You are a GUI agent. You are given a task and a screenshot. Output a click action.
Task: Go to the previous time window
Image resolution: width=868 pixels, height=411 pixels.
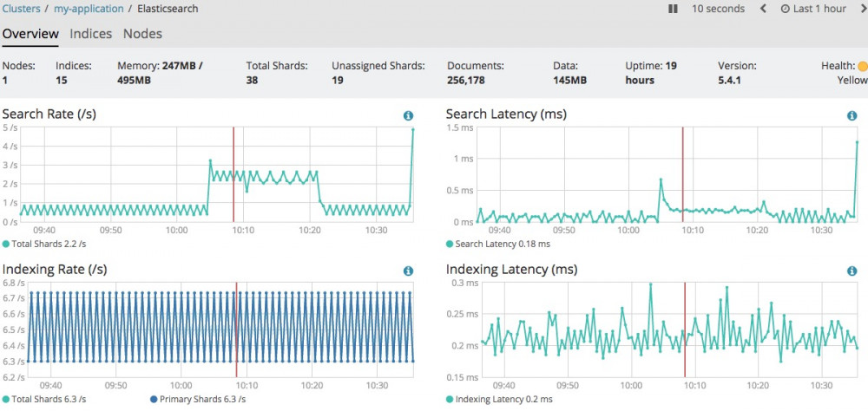(763, 9)
